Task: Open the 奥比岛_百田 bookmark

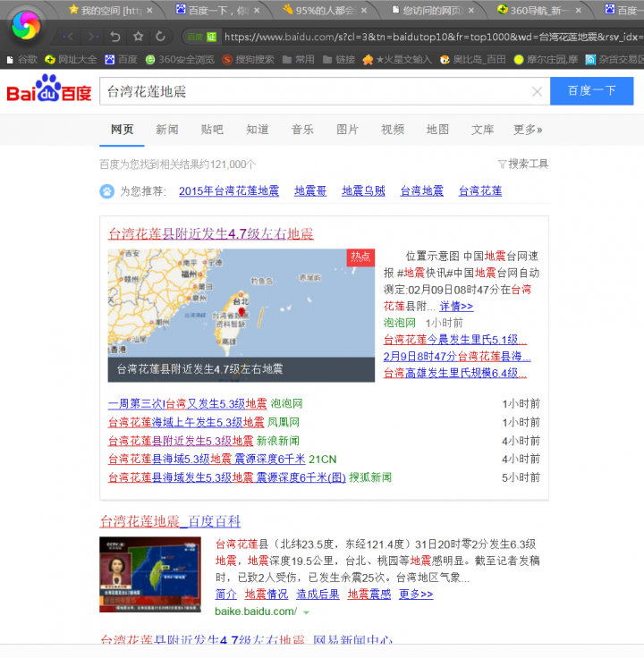Action: [473, 60]
